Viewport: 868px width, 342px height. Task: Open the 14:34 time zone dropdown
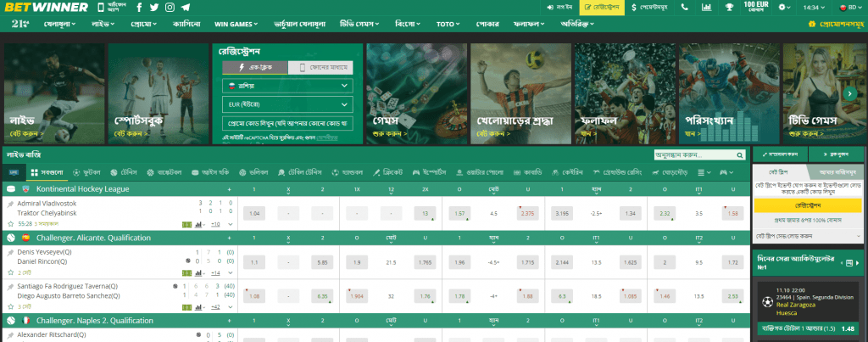click(814, 7)
